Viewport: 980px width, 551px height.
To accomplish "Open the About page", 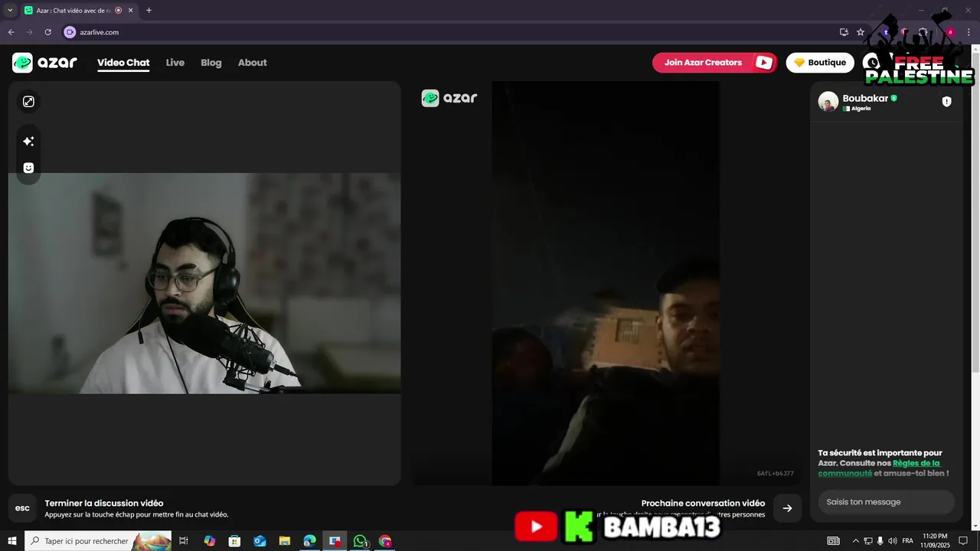I will (252, 63).
